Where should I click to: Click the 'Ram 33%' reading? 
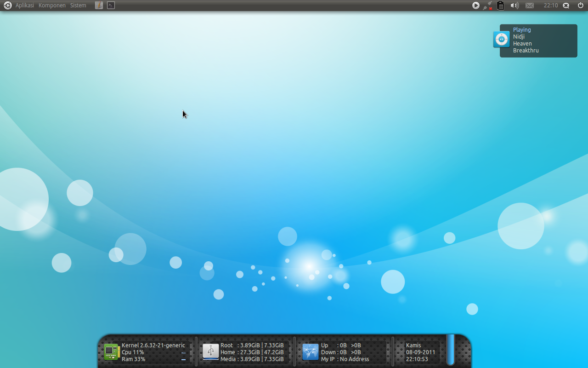point(133,359)
